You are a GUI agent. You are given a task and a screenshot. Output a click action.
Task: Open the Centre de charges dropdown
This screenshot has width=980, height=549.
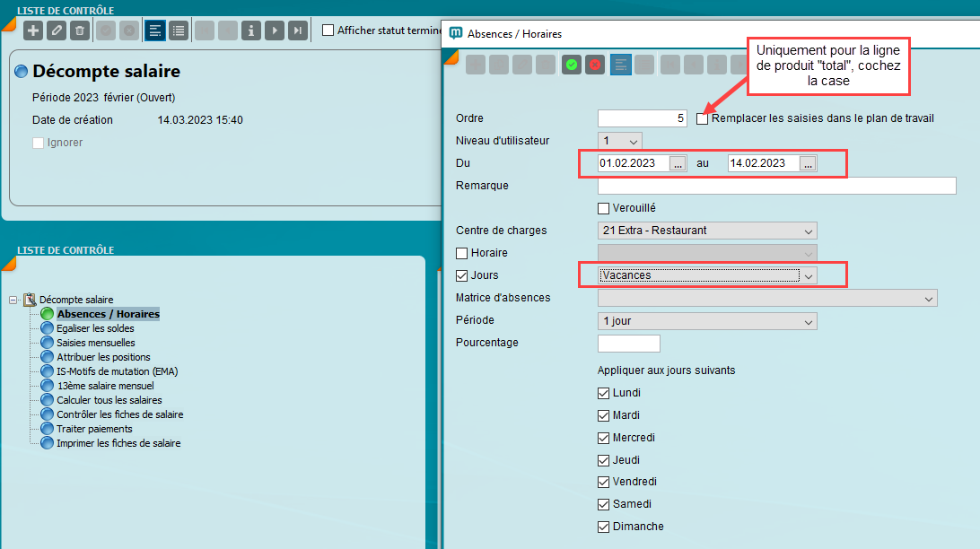tap(707, 231)
